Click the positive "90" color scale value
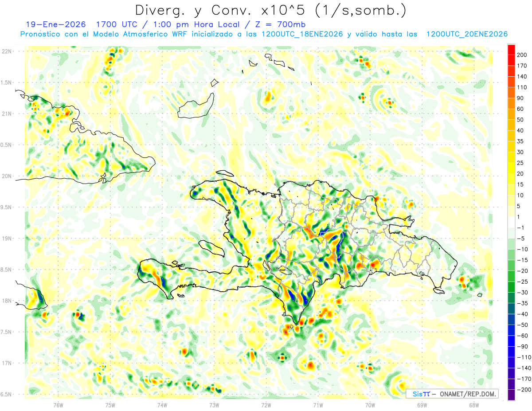The height and width of the screenshot is (411, 532). pyautogui.click(x=520, y=98)
